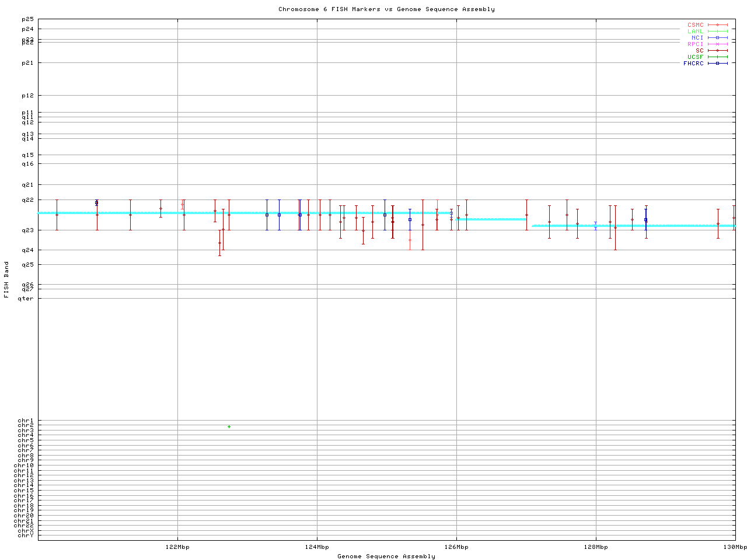The image size is (747, 560).
Task: Click the RPCI magenta legend marker
Action: [717, 44]
